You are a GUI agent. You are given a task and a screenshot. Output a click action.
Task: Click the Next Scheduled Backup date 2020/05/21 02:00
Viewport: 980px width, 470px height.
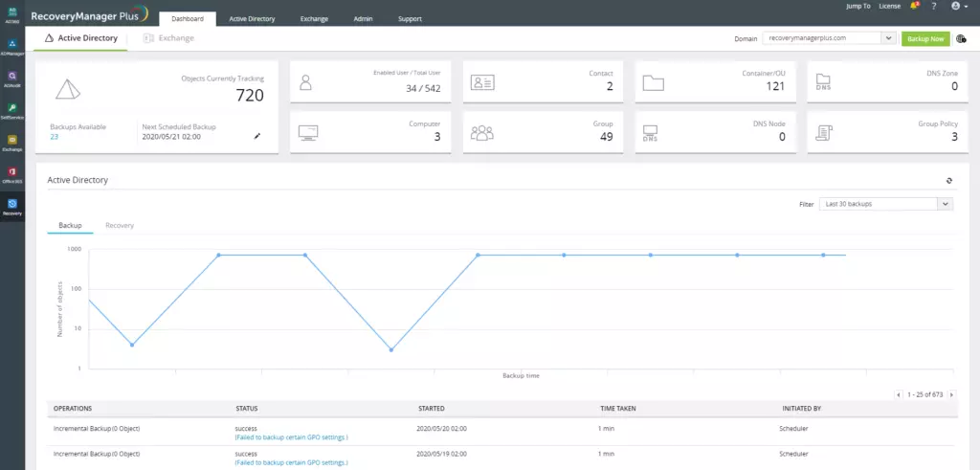pos(171,136)
